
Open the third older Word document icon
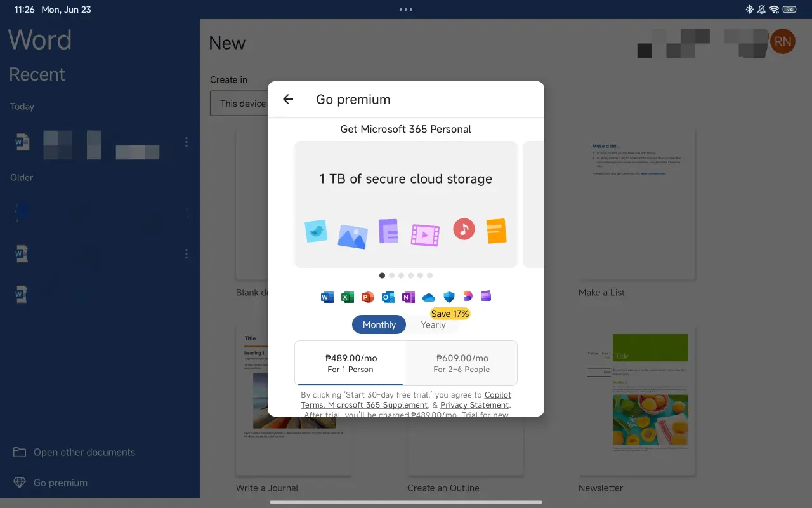pyautogui.click(x=22, y=294)
